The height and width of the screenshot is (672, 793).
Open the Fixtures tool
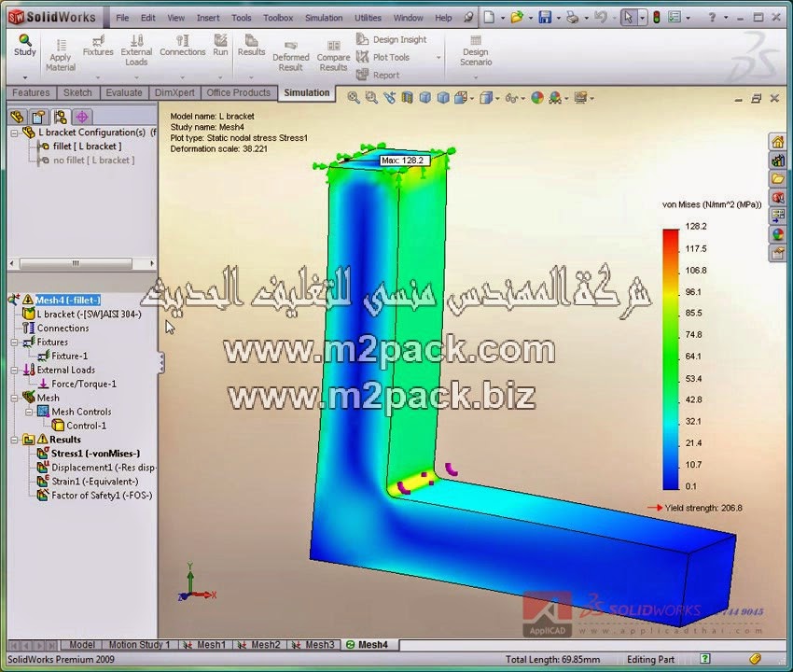(x=98, y=46)
